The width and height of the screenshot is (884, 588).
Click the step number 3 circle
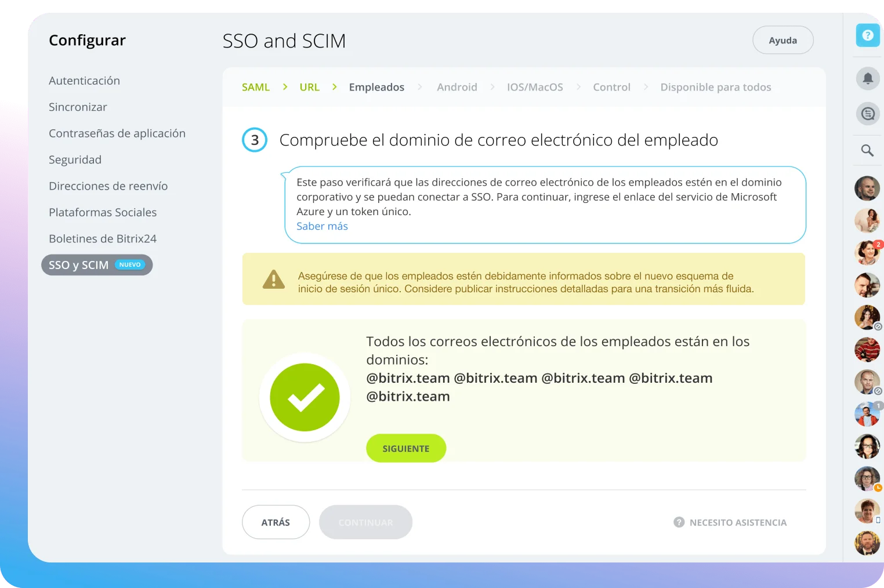pos(255,140)
